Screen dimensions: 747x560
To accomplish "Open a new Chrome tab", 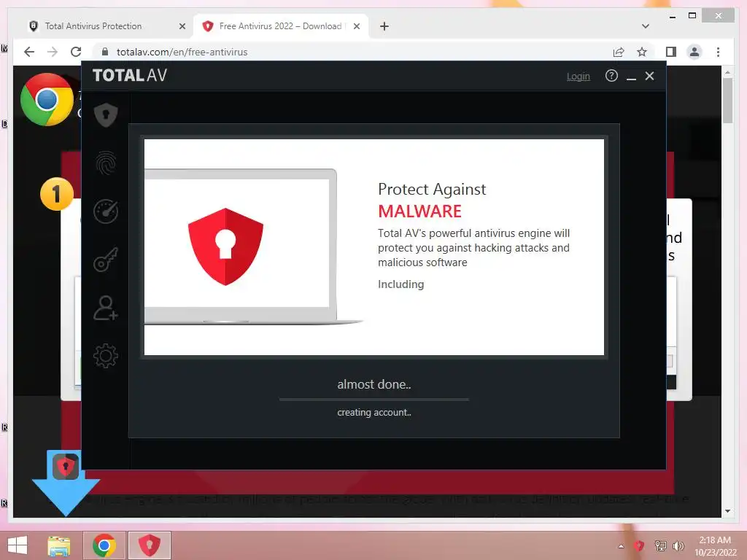I will pyautogui.click(x=384, y=26).
